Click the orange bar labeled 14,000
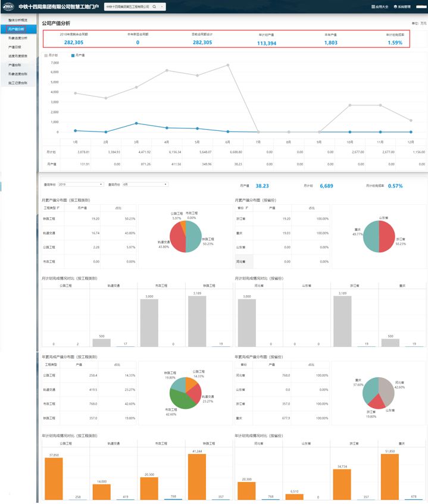The height and width of the screenshot is (504, 428). (102, 492)
